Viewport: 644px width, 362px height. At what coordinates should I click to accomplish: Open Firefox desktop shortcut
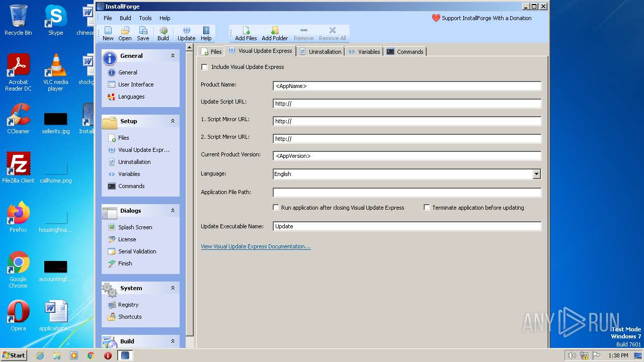pos(18,217)
